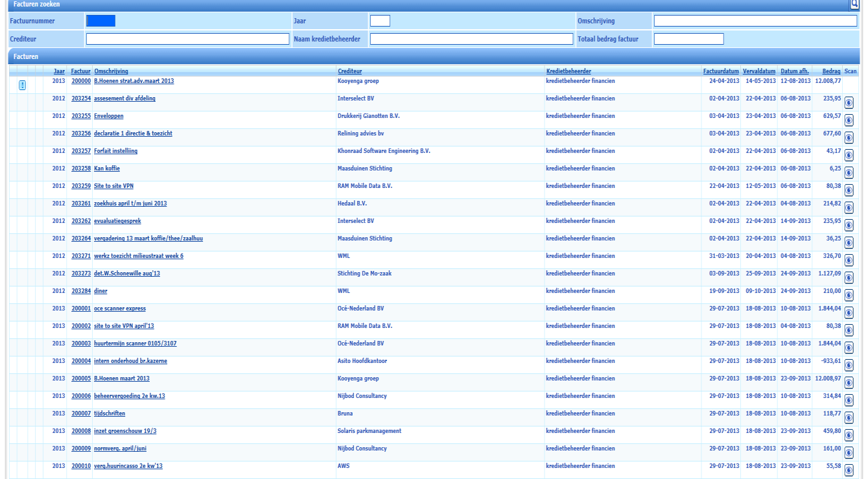Sort by Bedrag column header
Image resolution: width=868 pixels, height=479 pixels.
[831, 71]
